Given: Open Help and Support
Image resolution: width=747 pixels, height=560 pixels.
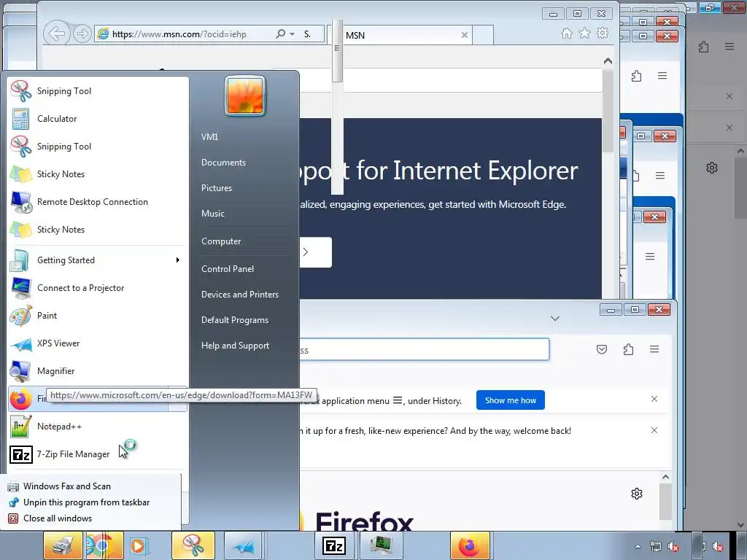Looking at the screenshot, I should pos(235,346).
